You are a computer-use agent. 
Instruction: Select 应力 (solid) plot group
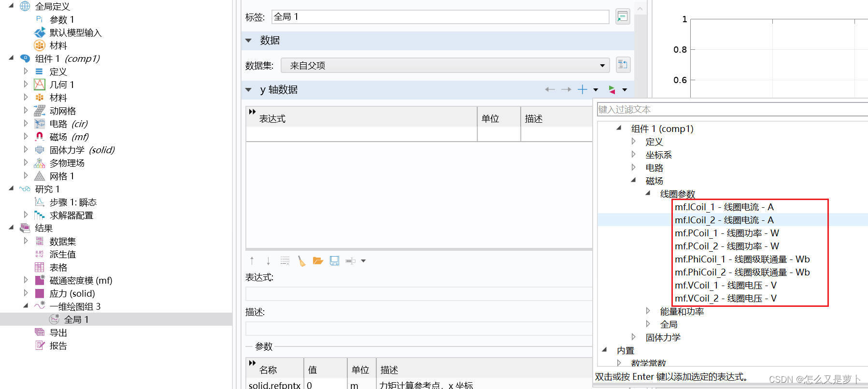72,293
